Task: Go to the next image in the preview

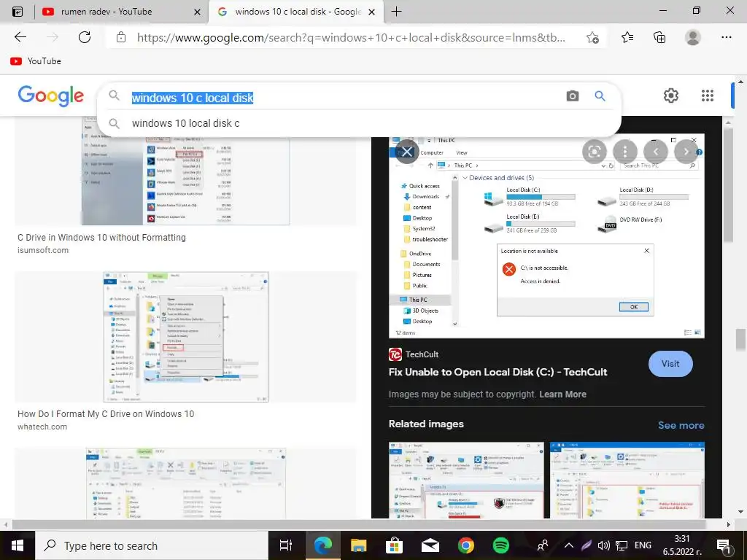Action: (x=686, y=152)
